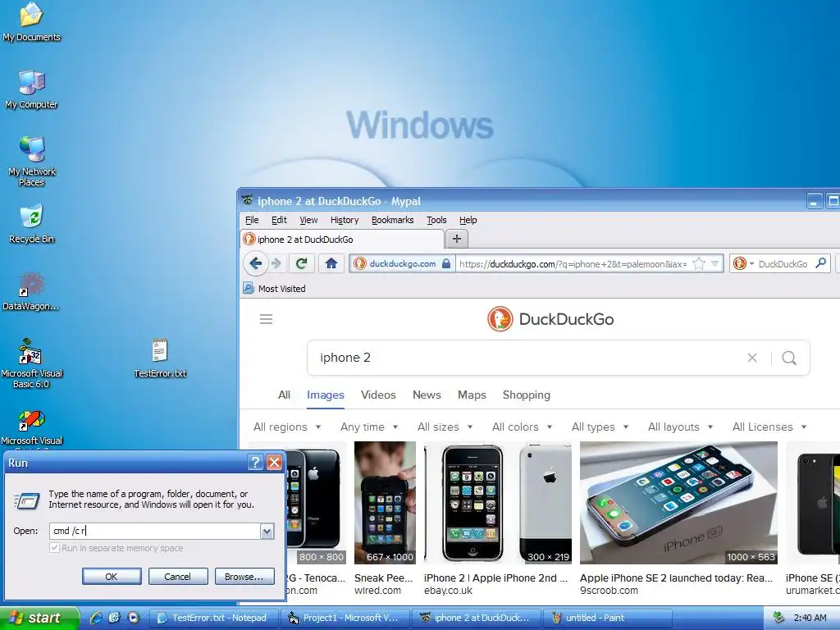Click the DuckDuckGo logo
Screen dimensions: 840x630
point(550,319)
